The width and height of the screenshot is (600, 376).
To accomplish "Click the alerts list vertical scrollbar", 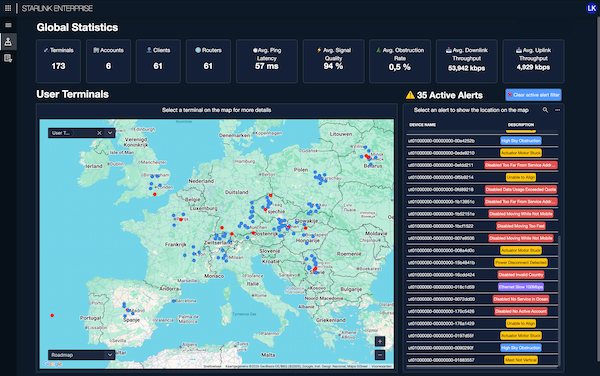I will tap(559, 298).
